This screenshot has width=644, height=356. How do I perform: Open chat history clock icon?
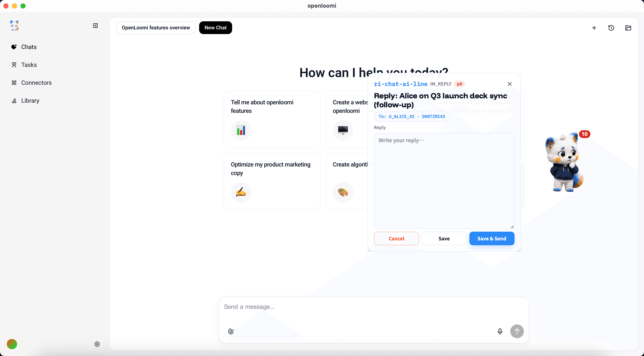click(611, 28)
